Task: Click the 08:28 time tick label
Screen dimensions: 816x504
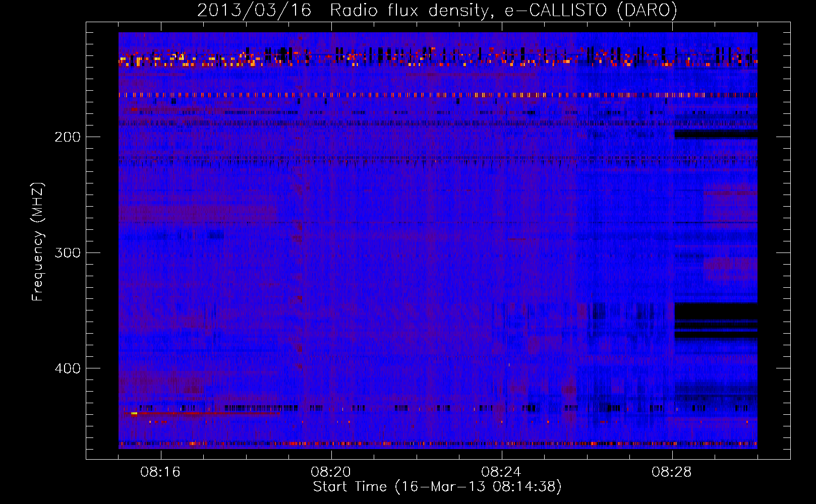Action: [x=672, y=472]
